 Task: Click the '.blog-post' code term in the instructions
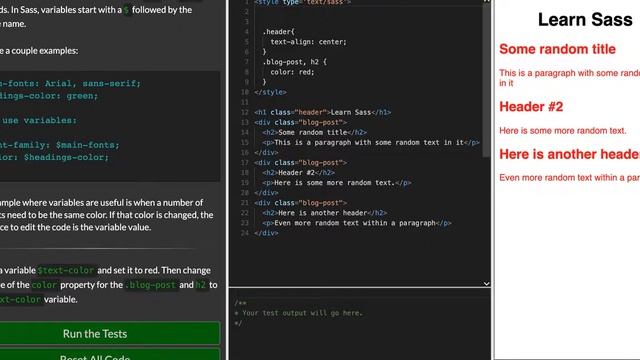(x=151, y=285)
